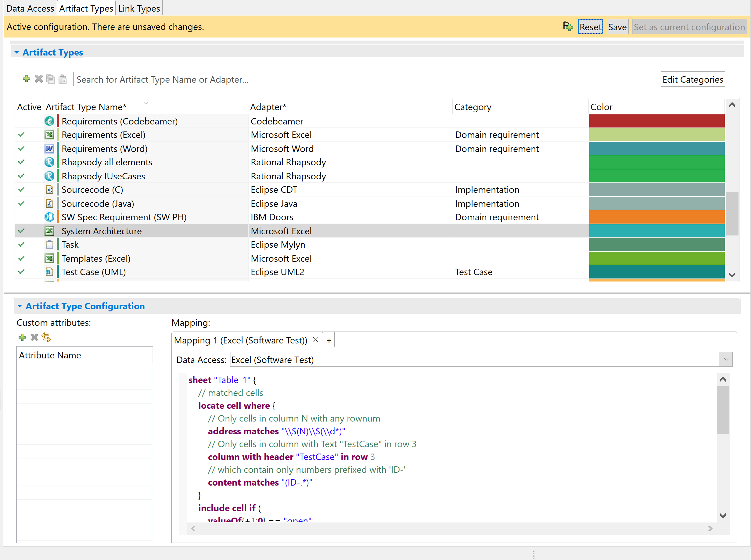This screenshot has height=560, width=751.
Task: Toggle Active check for Requirements (Excel)
Action: (21, 135)
